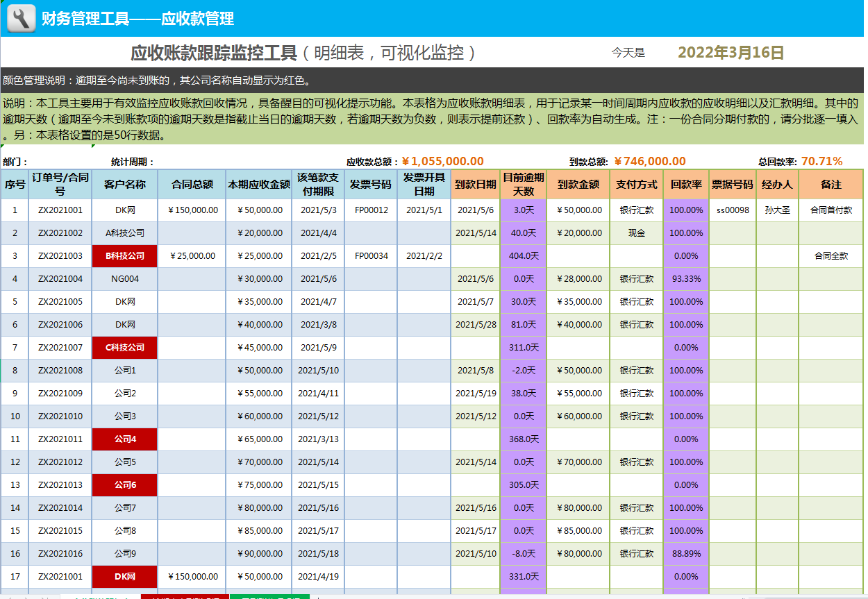This screenshot has width=868, height=599.
Task: Click the 目前逾期天数 column header
Action: pos(523,185)
